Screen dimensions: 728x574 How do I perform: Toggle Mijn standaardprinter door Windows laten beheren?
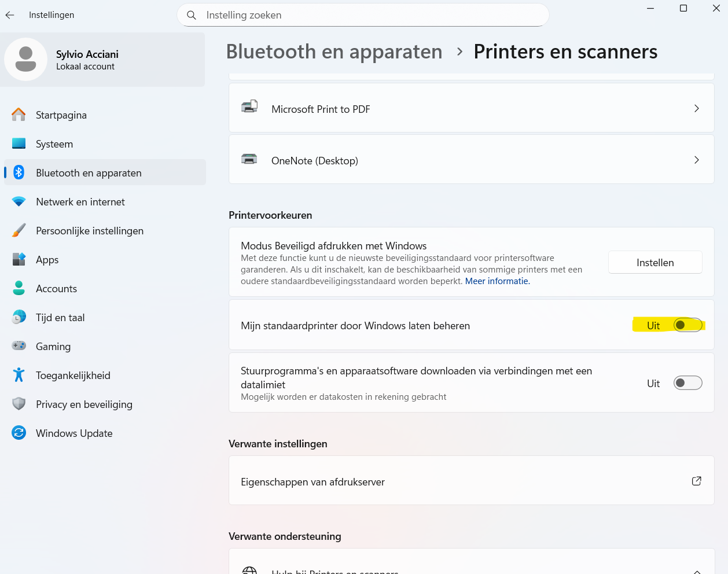pyautogui.click(x=687, y=325)
